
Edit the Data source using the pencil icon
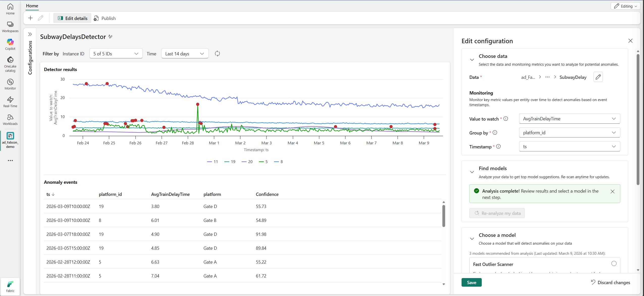(x=598, y=77)
